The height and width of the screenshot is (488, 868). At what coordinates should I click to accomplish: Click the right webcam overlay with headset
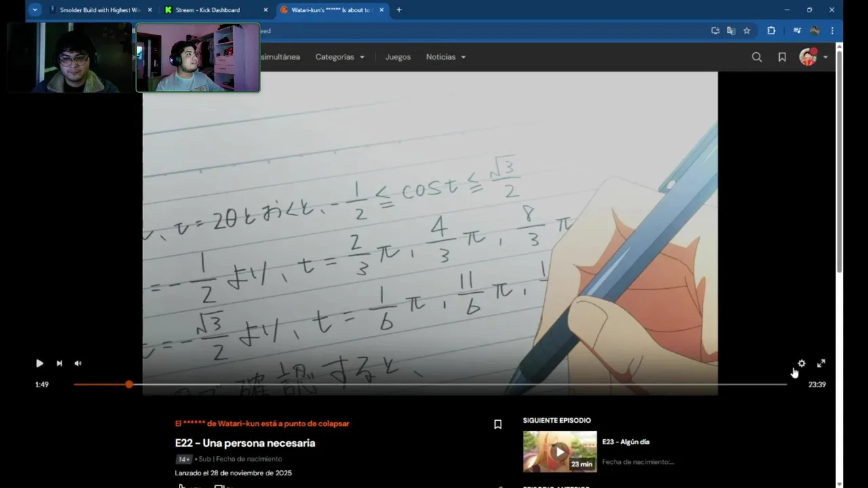click(198, 58)
